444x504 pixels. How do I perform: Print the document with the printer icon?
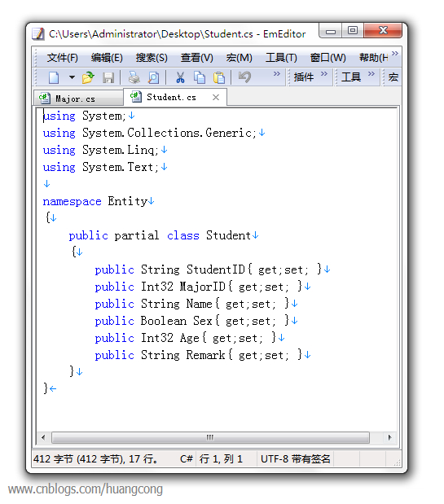134,77
